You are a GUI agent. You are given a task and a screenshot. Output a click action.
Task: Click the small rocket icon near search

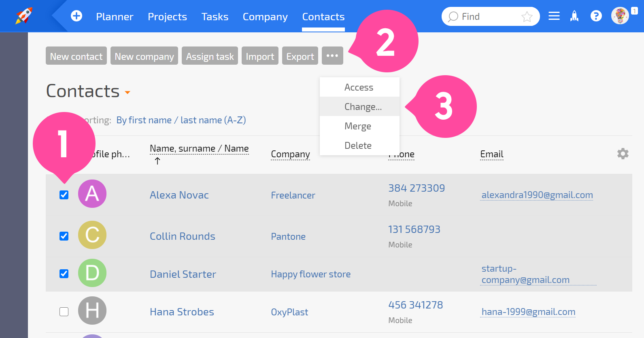click(x=574, y=16)
